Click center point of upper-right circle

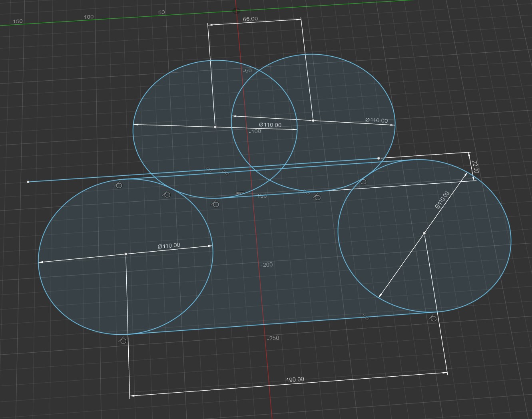coord(313,120)
